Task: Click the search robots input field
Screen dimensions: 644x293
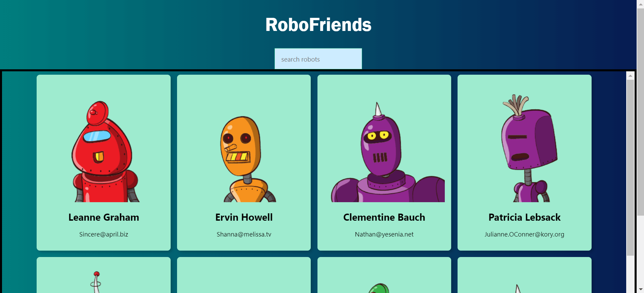Action: (x=318, y=59)
